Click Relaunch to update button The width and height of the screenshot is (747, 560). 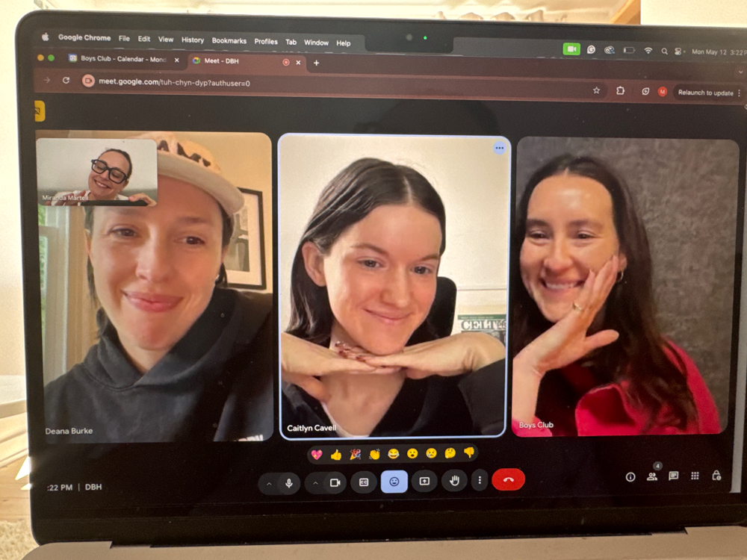pos(706,93)
